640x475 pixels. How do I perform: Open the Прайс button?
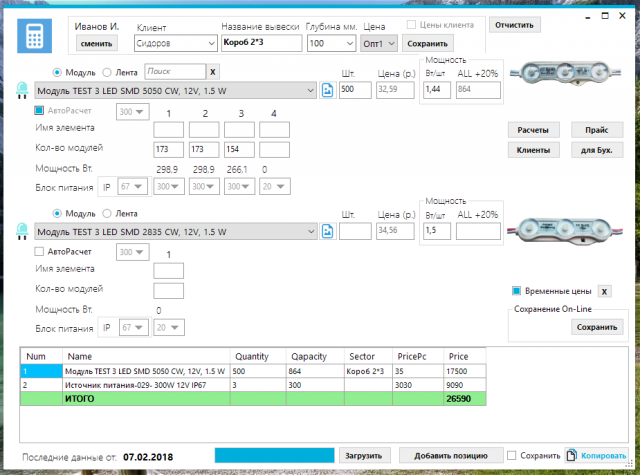[597, 130]
